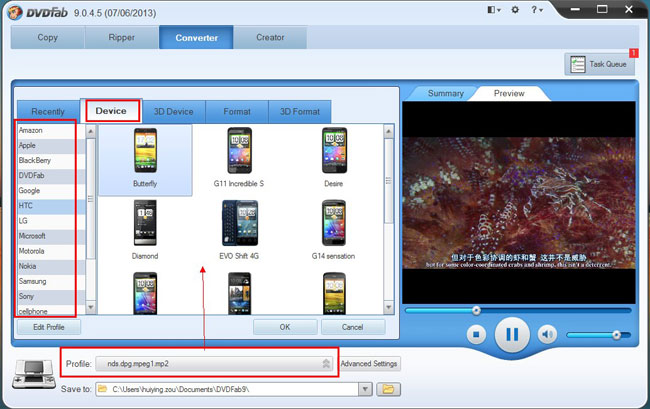Open the Task Queue list icon

[x=577, y=64]
